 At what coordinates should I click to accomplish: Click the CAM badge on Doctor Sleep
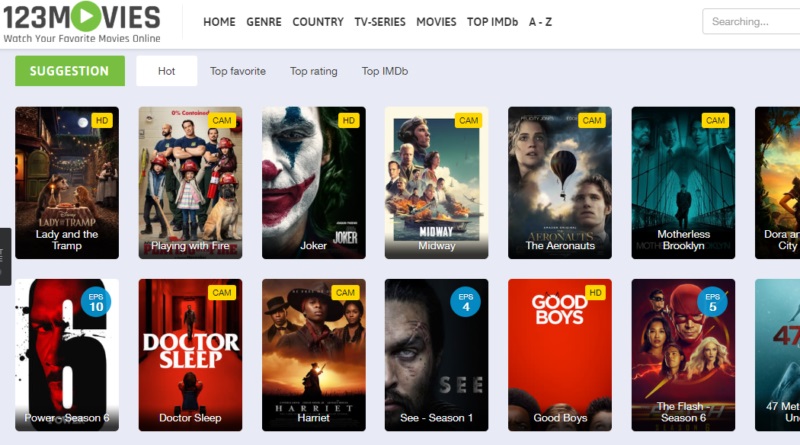[x=221, y=293]
